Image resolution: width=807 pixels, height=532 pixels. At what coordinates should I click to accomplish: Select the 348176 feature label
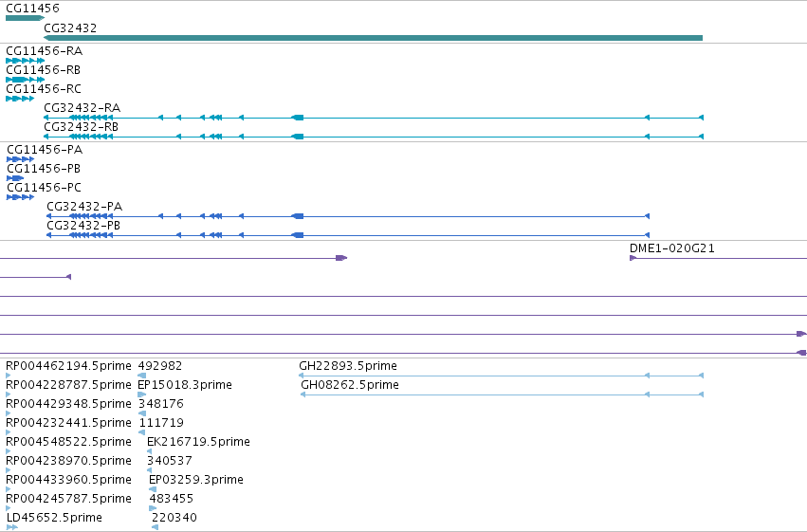coord(161,404)
